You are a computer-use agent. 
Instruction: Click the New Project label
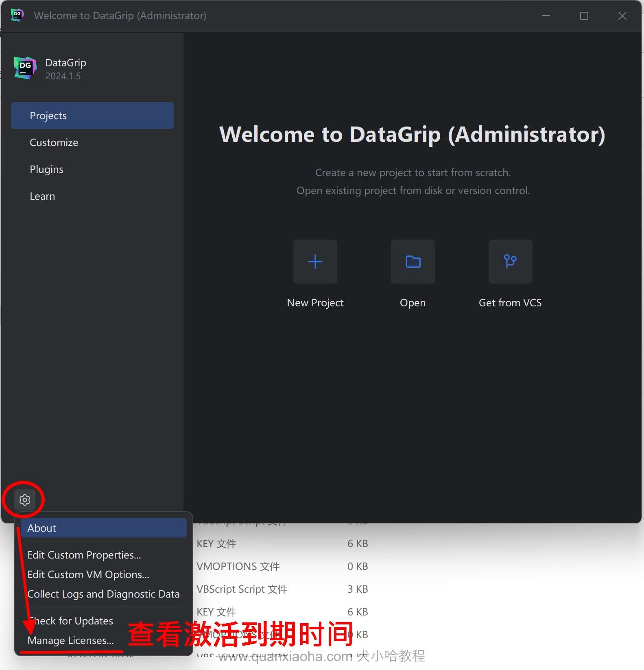point(315,303)
